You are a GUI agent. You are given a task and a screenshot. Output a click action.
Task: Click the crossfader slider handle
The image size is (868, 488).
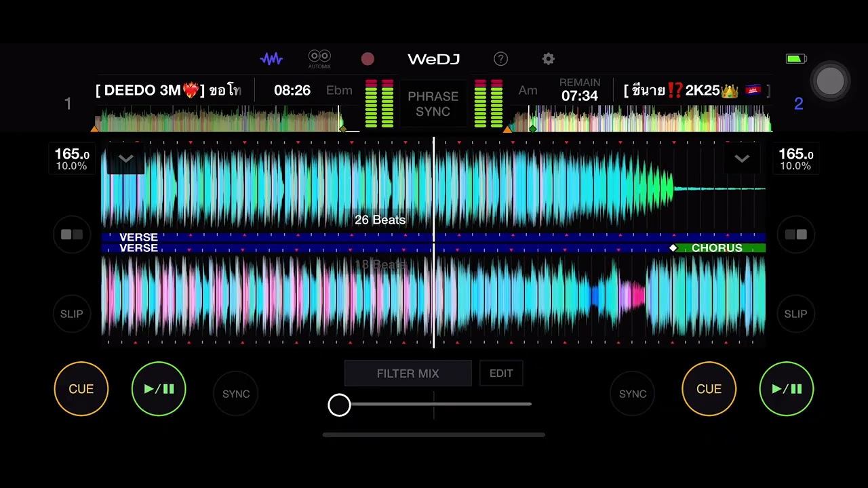[339, 405]
